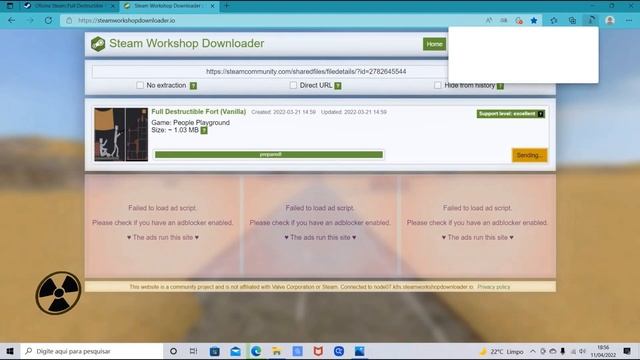Click the Downloads toolbar icon

coord(591,20)
